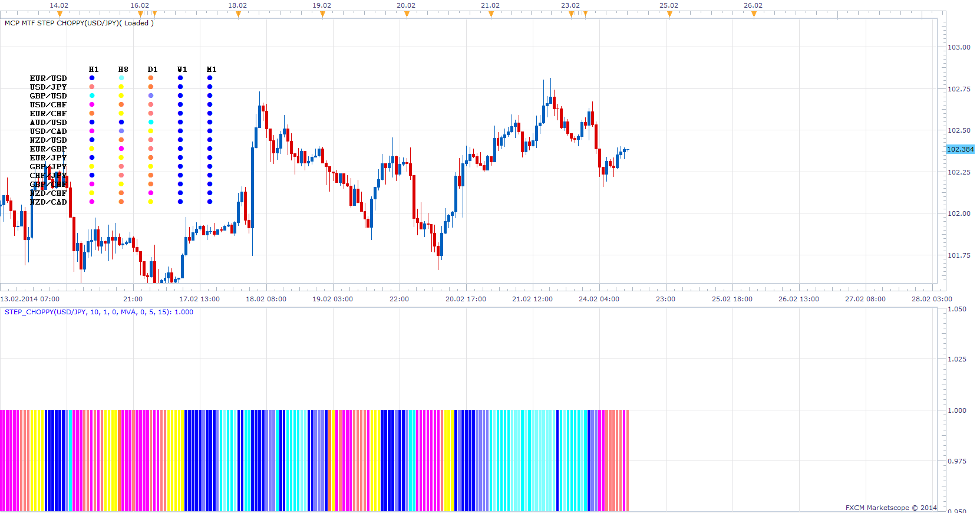
Task: Click the USD/JPY H8 yellow signal dot
Action: (x=121, y=87)
